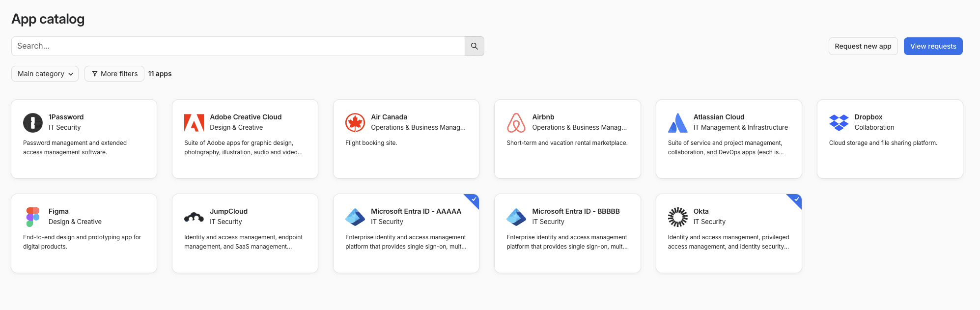Select the Dropbox app name

point(868,117)
